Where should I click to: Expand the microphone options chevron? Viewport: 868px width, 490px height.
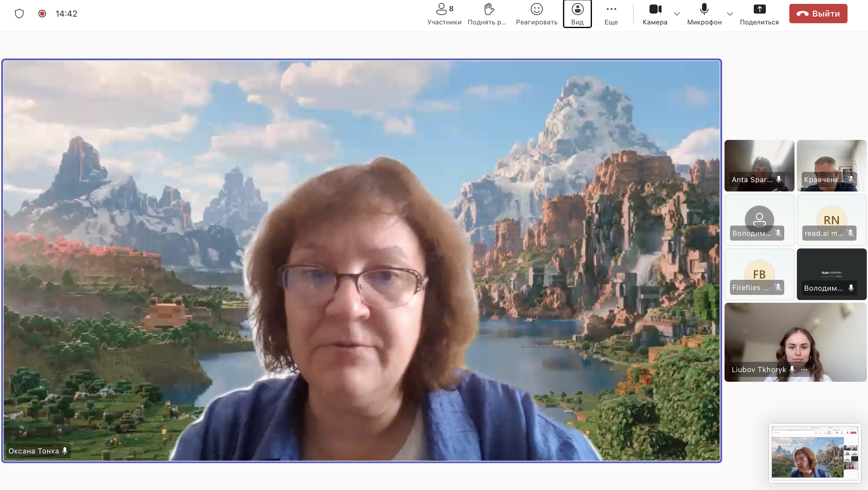pos(730,14)
